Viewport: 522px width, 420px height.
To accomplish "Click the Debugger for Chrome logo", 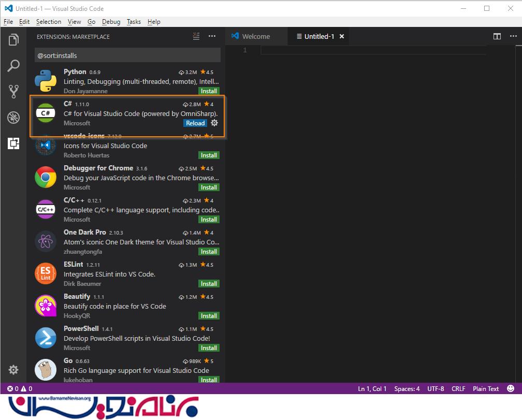I will [46, 177].
